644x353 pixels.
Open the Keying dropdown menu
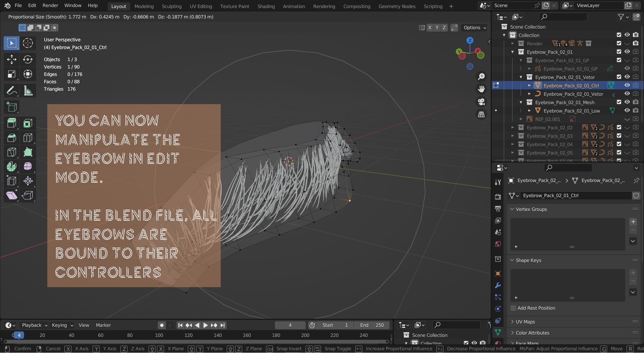pyautogui.click(x=62, y=325)
